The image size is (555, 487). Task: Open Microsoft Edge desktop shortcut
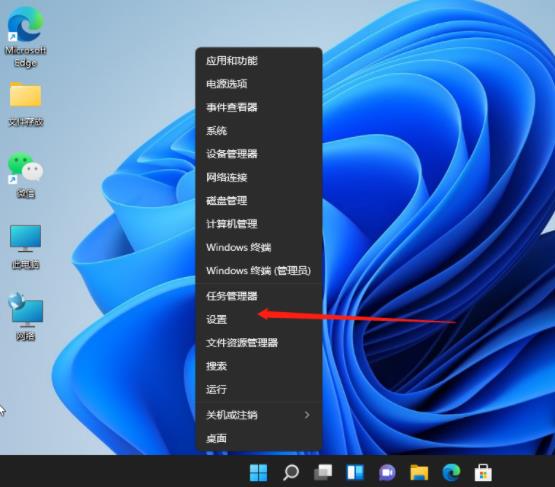[x=25, y=37]
